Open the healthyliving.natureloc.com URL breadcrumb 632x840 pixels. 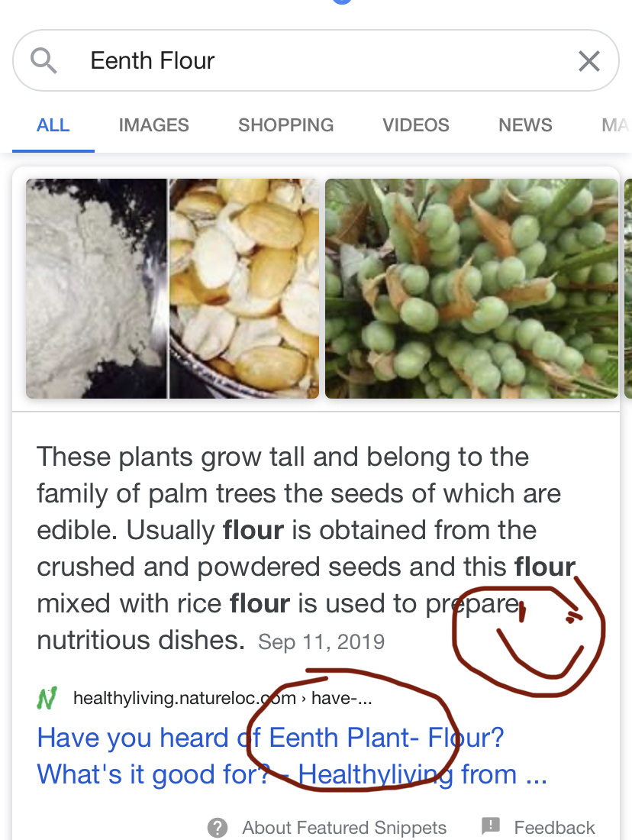click(x=222, y=698)
